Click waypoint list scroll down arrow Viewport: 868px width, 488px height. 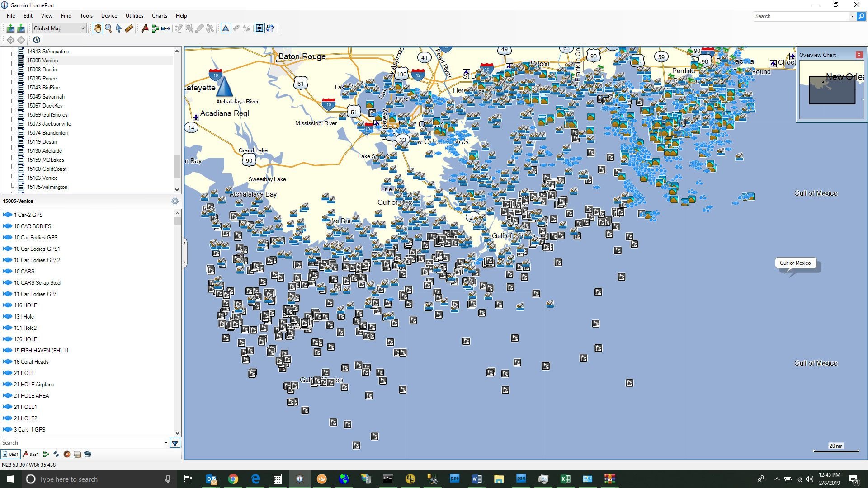tap(177, 433)
